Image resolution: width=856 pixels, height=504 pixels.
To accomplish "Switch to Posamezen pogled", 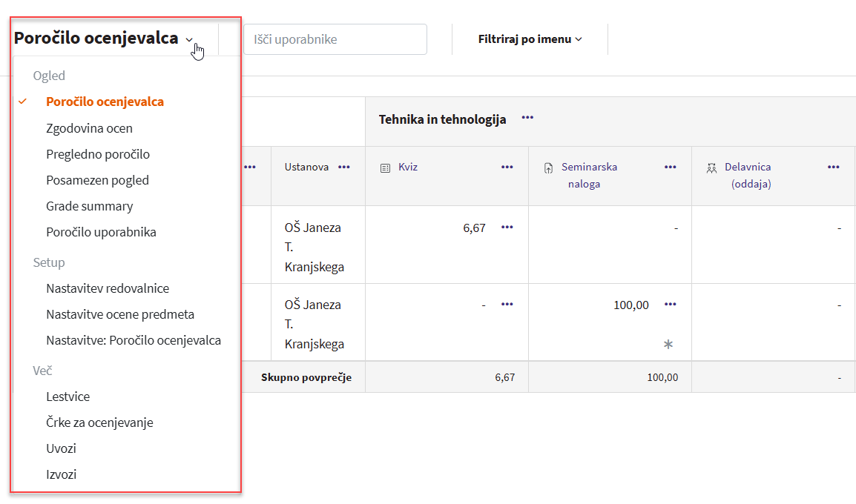I will tap(97, 180).
